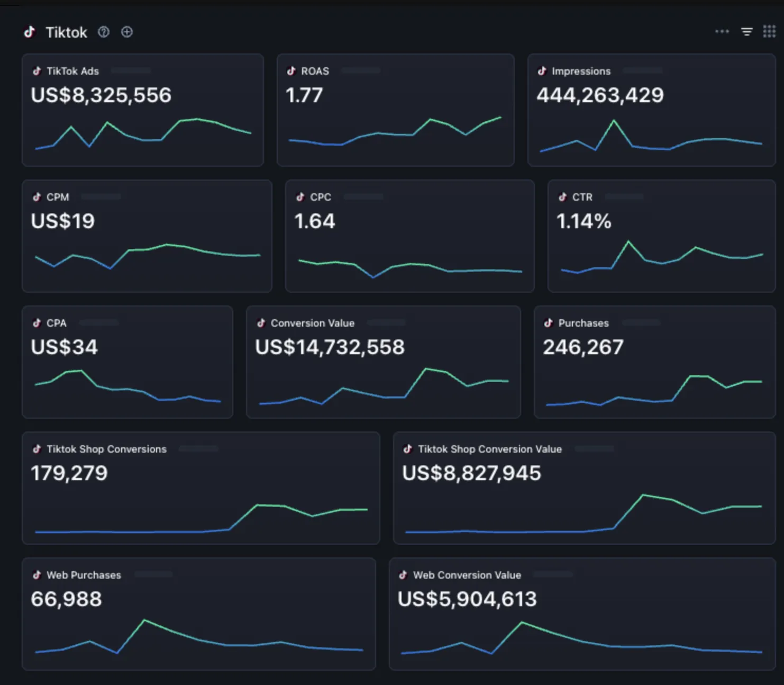Select the ROAS value 1.77
The width and height of the screenshot is (784, 685).
tap(304, 95)
